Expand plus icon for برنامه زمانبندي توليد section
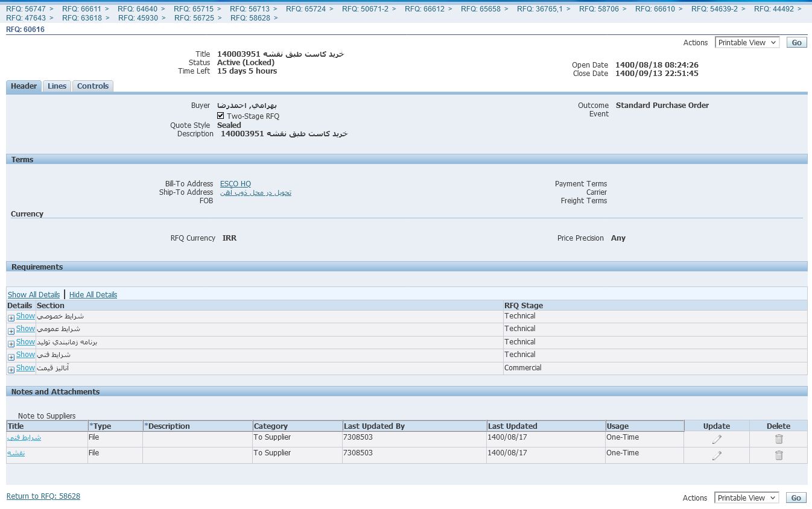The height and width of the screenshot is (509, 812). [11, 344]
